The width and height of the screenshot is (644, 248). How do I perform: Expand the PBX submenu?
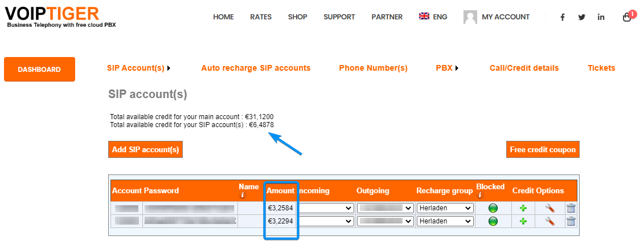[447, 68]
